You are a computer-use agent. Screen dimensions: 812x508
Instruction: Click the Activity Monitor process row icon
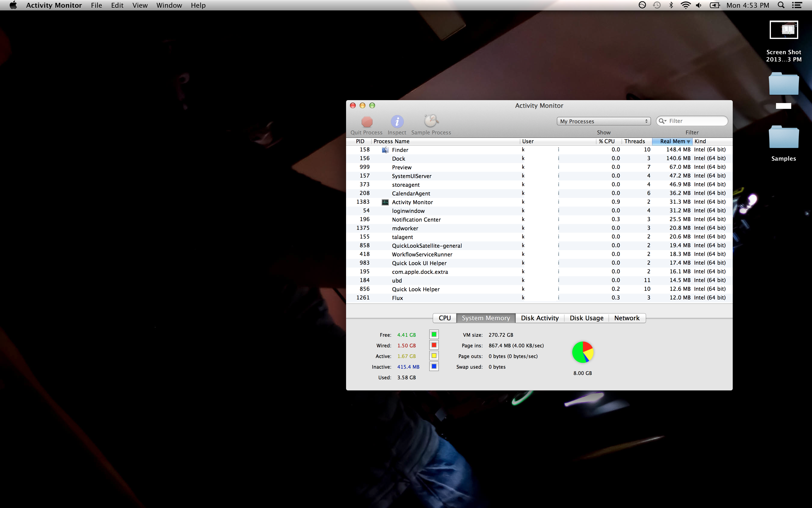[x=385, y=202]
